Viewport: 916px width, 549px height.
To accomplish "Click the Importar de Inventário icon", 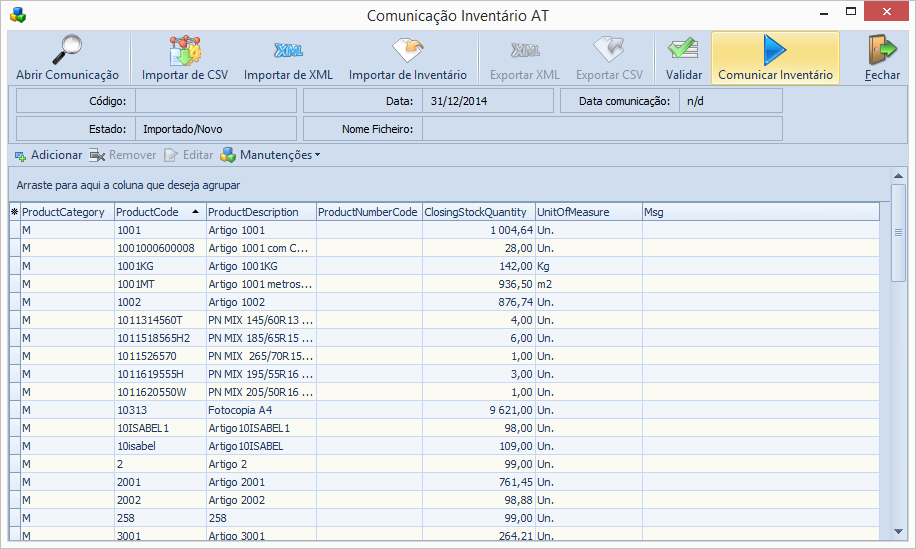I will pyautogui.click(x=407, y=50).
